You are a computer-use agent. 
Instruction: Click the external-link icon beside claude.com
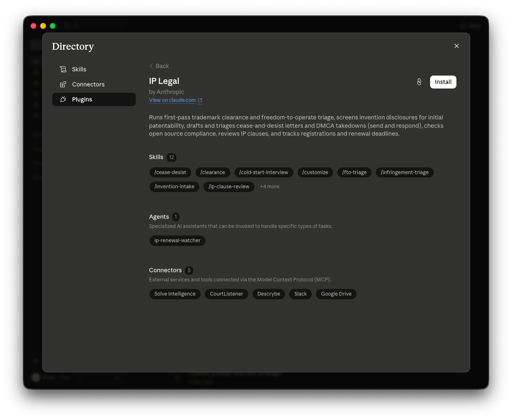pos(200,100)
